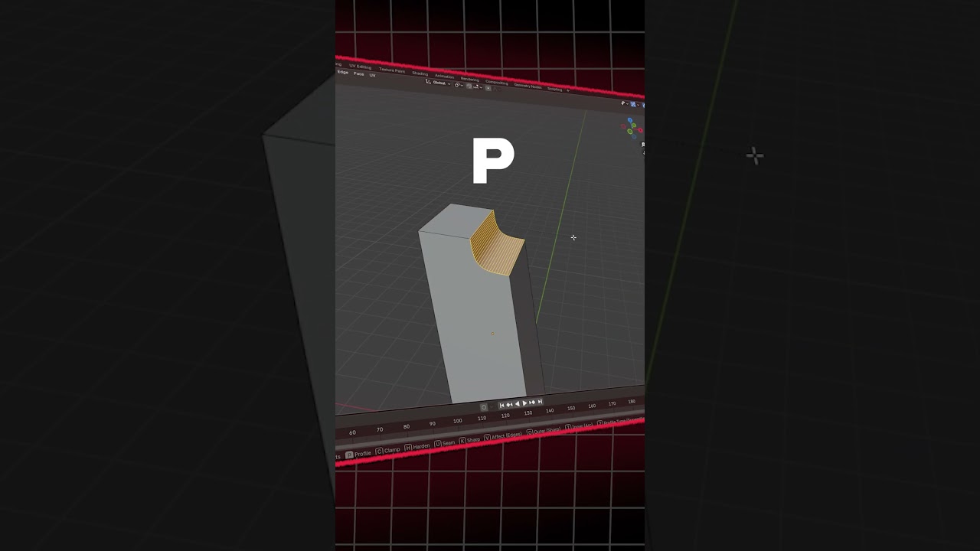Click the U Seam status bar hint
The width and height of the screenshot is (980, 551).
click(x=445, y=443)
